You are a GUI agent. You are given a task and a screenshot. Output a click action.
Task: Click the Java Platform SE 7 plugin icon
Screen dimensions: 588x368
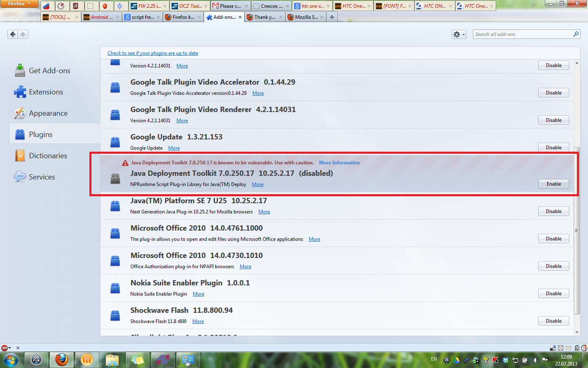[115, 206]
